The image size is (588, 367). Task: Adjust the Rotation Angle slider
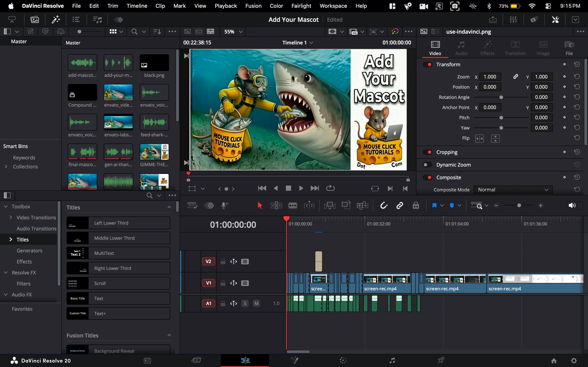click(501, 97)
